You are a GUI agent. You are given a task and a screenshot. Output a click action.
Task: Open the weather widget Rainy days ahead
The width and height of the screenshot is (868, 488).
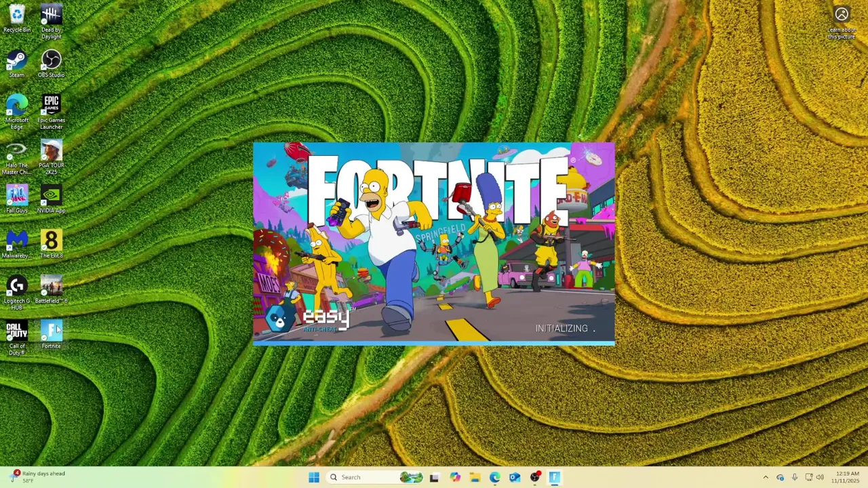(x=38, y=477)
